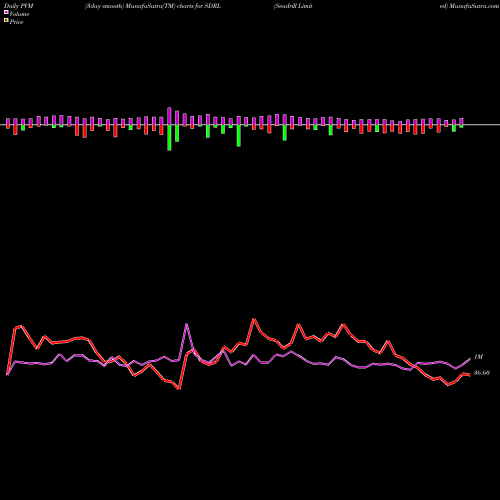Click the MunafaSutra.com label at top right

click(x=469, y=6)
